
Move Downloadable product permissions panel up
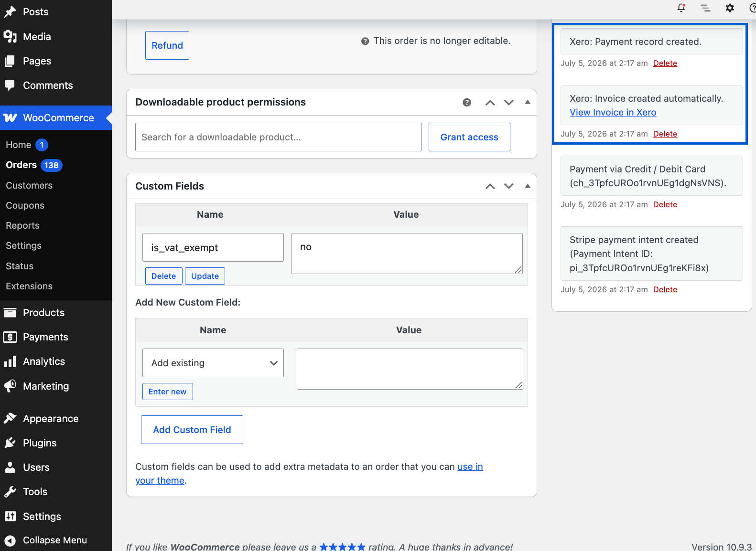tap(490, 103)
